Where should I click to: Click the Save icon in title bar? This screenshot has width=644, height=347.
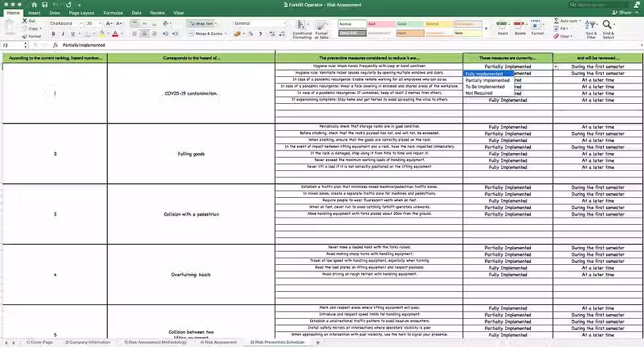point(45,5)
